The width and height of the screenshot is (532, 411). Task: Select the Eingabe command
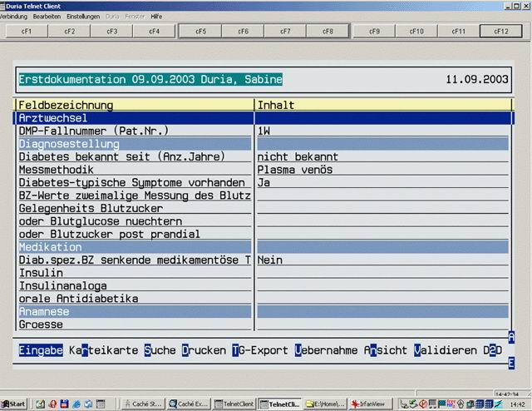[x=41, y=350]
